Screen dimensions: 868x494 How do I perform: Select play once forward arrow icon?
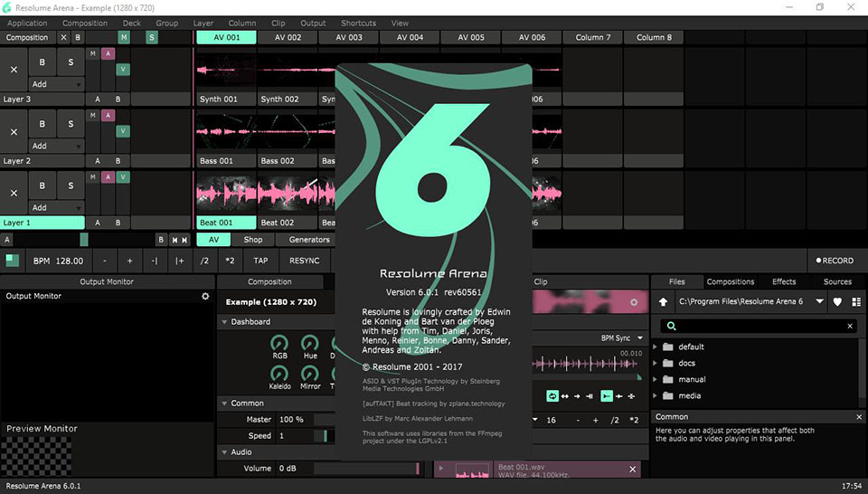[577, 396]
